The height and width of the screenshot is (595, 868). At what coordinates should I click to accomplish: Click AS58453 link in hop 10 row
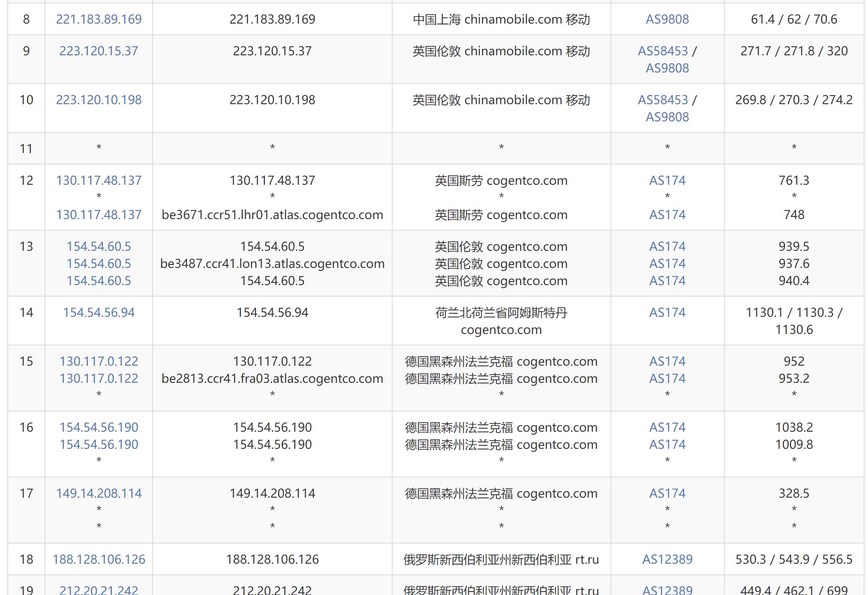(663, 100)
